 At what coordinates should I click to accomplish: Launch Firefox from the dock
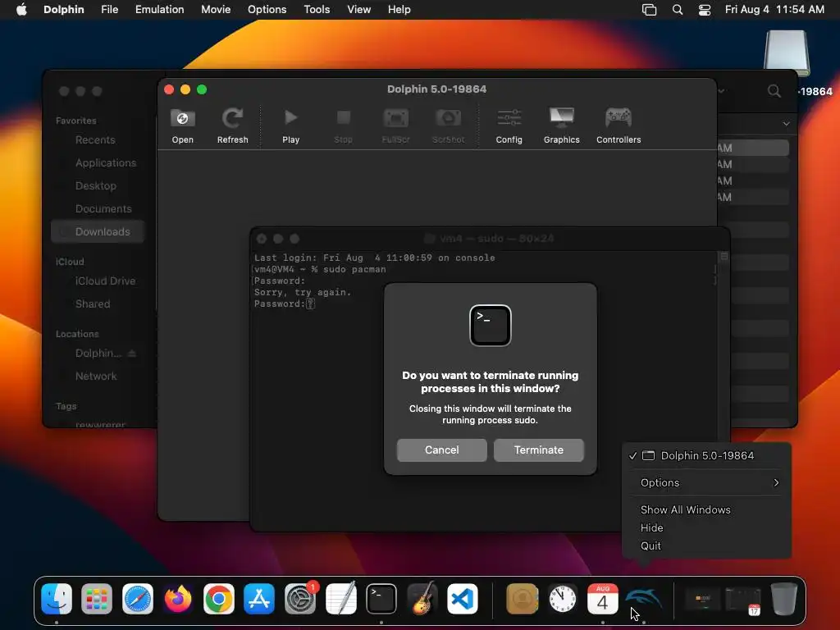tap(178, 598)
